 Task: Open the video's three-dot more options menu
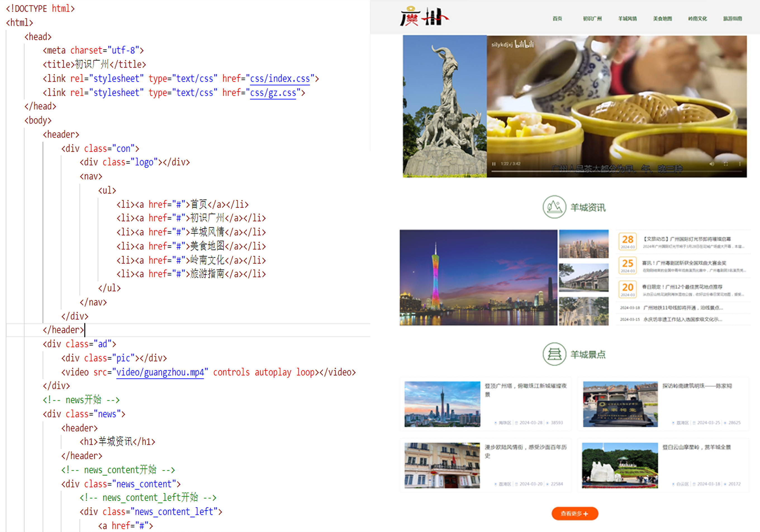[x=740, y=164]
